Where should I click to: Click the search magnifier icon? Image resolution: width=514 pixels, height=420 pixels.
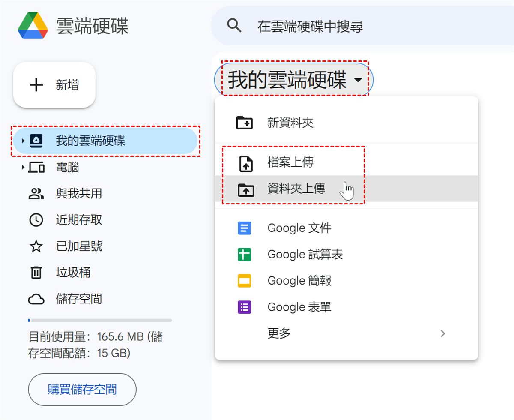[234, 26]
